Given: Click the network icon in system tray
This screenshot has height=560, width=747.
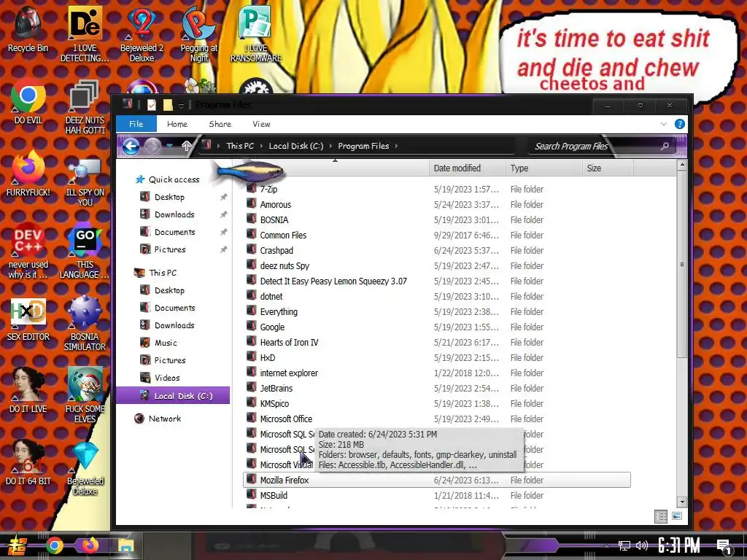Looking at the screenshot, I should tap(624, 545).
